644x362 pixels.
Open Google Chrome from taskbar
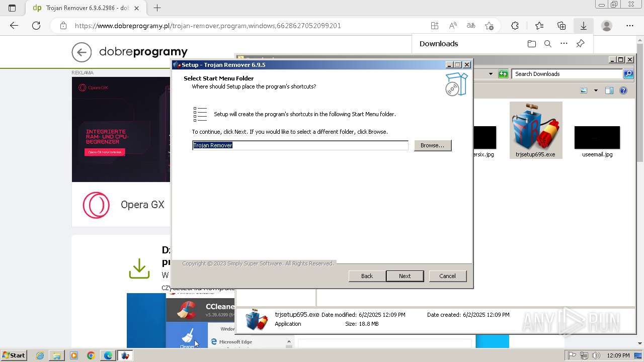click(91, 355)
